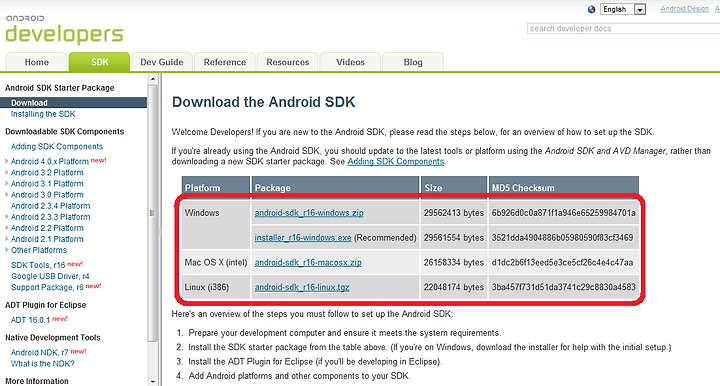Open the Android 2.3.4 Platform link

(x=51, y=206)
